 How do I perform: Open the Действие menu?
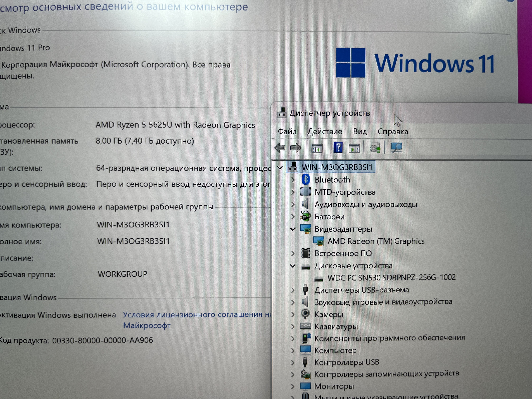tap(324, 132)
